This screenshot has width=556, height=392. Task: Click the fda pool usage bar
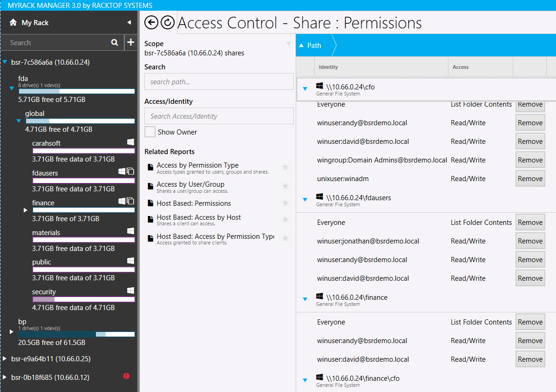[x=76, y=91]
